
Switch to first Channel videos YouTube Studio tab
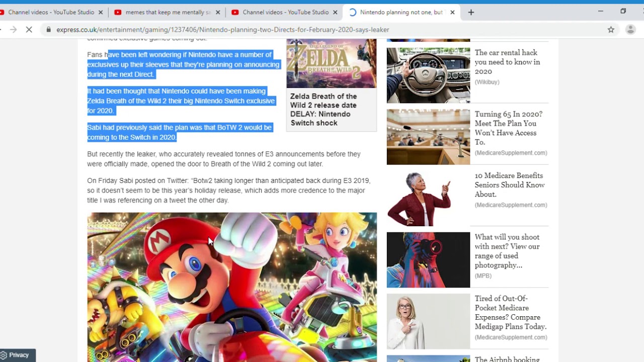point(50,12)
